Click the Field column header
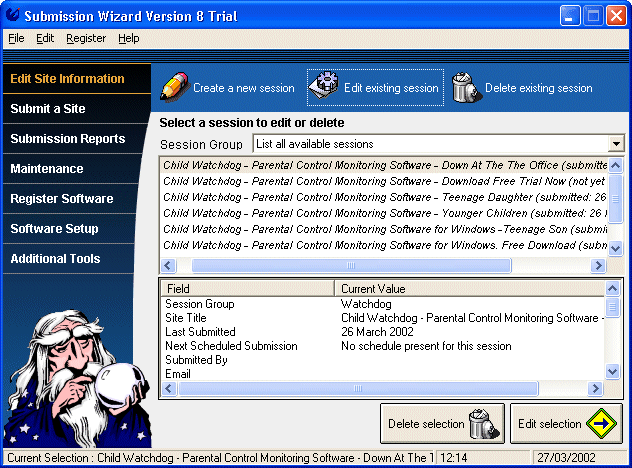This screenshot has width=632, height=468. pos(247,289)
